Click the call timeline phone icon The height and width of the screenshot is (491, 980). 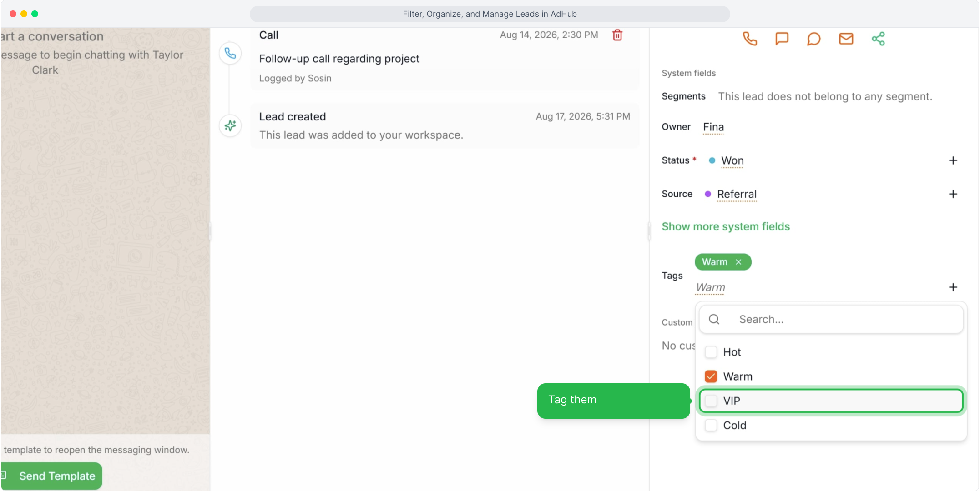click(x=230, y=54)
